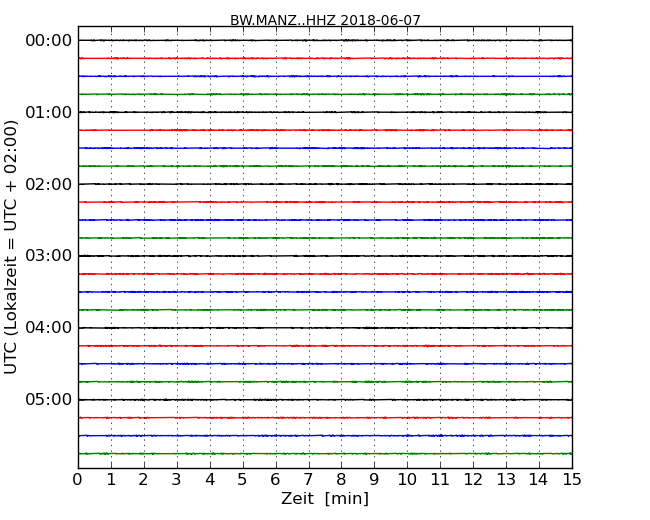Click the 00:00 time label
Screen dimensions: 650x520
pos(49,41)
